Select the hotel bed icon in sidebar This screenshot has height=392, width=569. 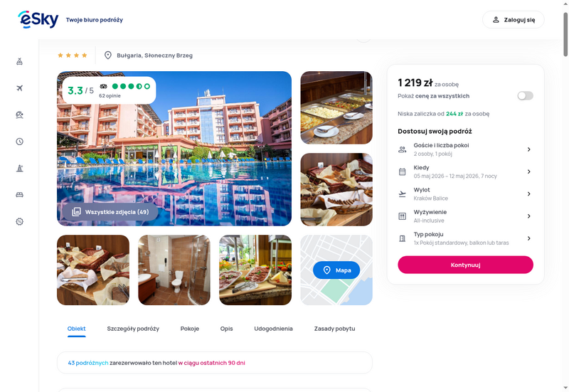click(x=20, y=195)
